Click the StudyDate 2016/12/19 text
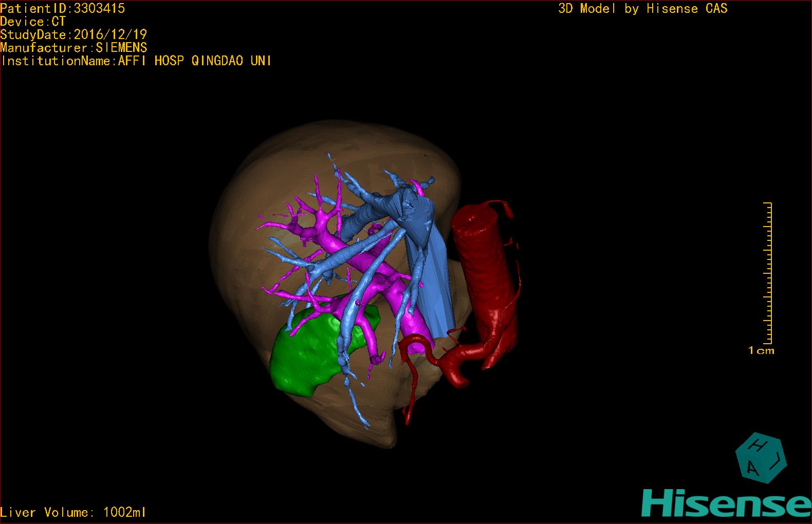 pyautogui.click(x=73, y=35)
